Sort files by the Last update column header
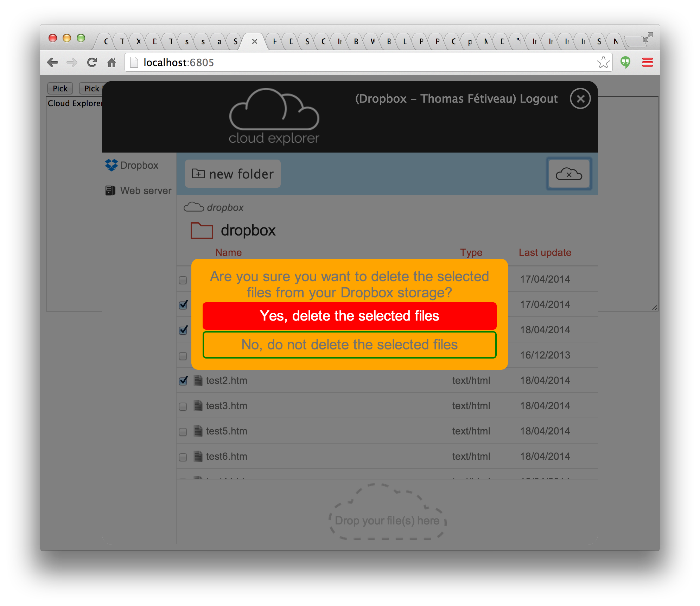The height and width of the screenshot is (606, 700). pyautogui.click(x=545, y=252)
